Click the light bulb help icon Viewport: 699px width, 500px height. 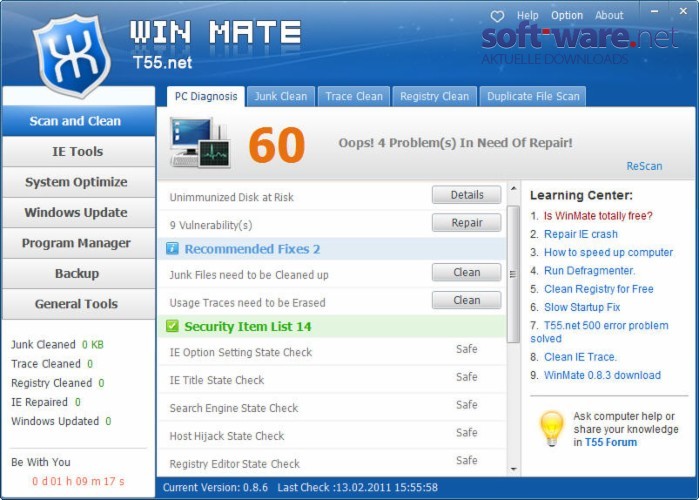pyautogui.click(x=551, y=428)
